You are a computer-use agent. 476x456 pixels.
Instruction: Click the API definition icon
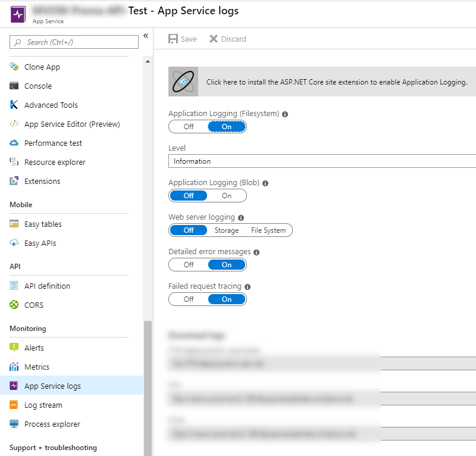point(14,286)
